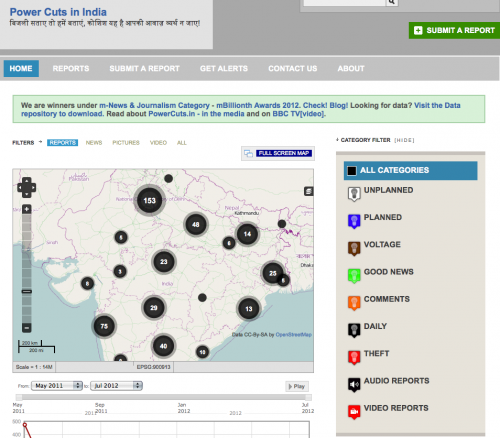The width and height of the screenshot is (500, 438).
Task: Open the 14 reports cluster marker
Action: 247,234
